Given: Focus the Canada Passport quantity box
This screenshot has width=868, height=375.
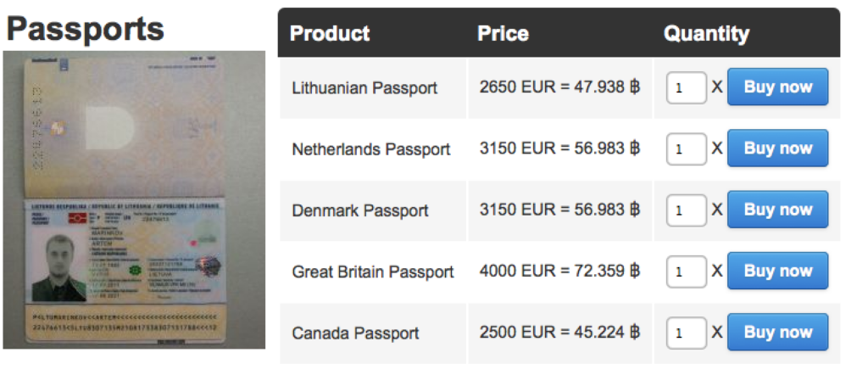Looking at the screenshot, I should point(686,333).
